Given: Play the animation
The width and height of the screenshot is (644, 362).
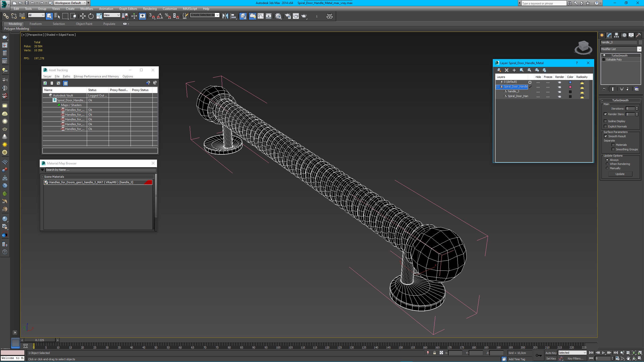Looking at the screenshot, I should [x=603, y=353].
